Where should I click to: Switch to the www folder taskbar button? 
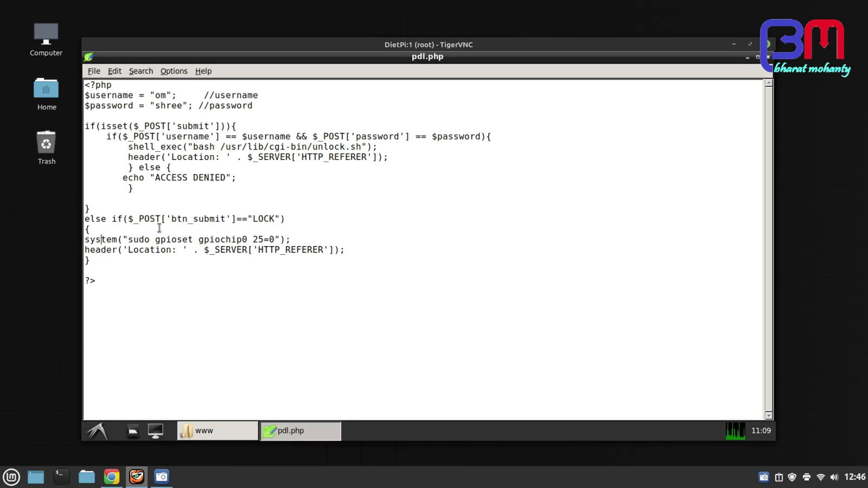pos(218,431)
